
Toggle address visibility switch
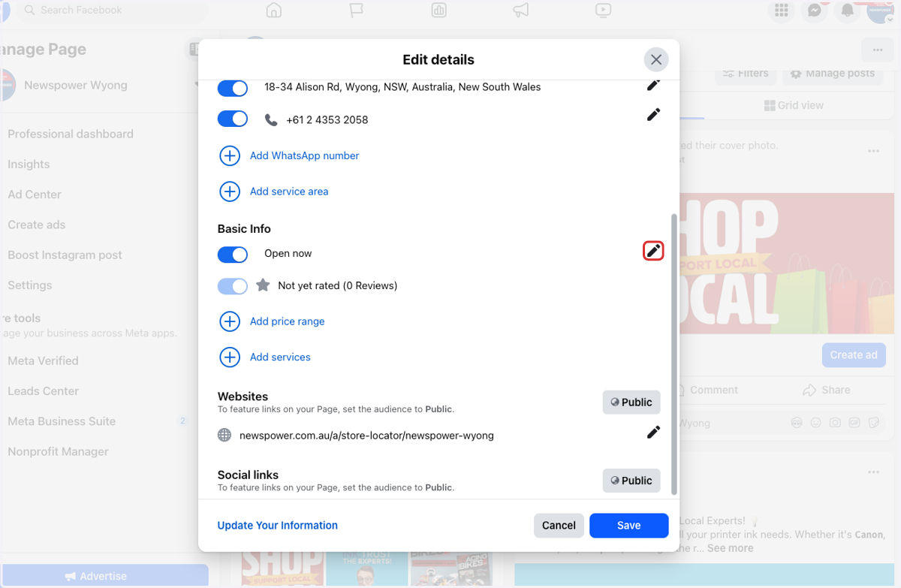click(233, 89)
